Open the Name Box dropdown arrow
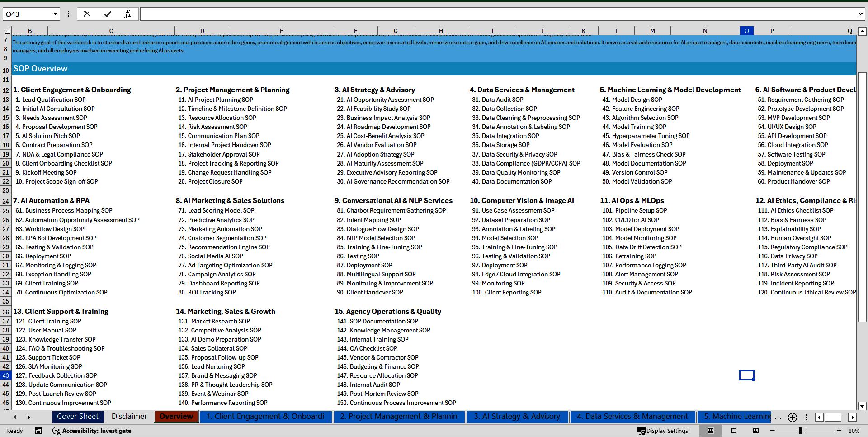This screenshot has height=437, width=868. 55,14
